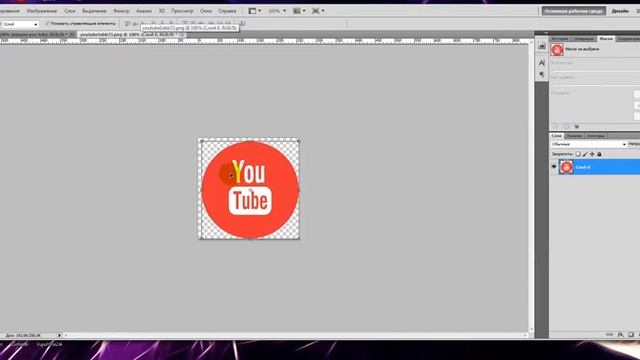
Task: Click the document size status text
Action: (x=23, y=335)
